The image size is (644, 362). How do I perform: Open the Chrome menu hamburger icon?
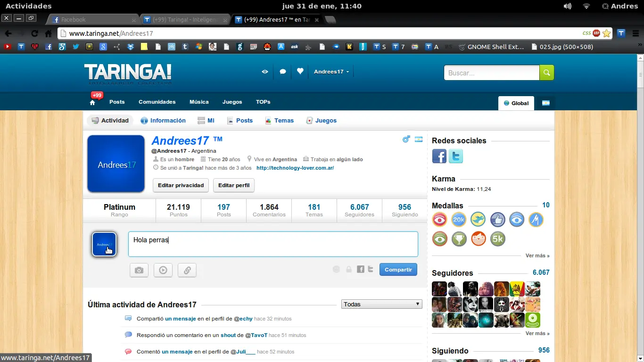[636, 33]
